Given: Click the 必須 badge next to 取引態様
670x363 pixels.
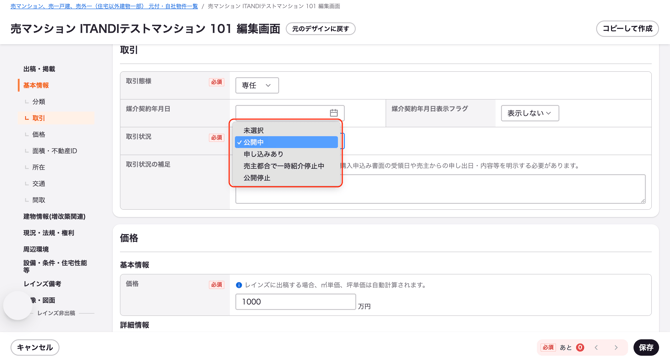Looking at the screenshot, I should point(217,82).
